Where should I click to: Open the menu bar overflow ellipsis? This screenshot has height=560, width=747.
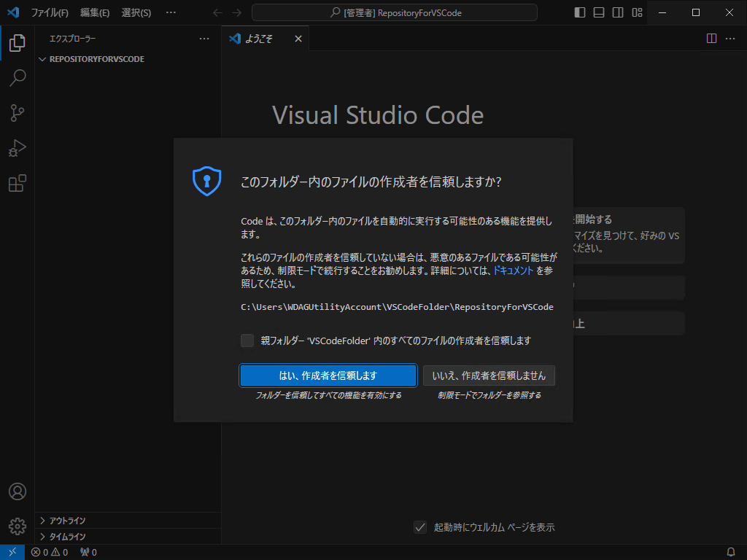[x=171, y=13]
